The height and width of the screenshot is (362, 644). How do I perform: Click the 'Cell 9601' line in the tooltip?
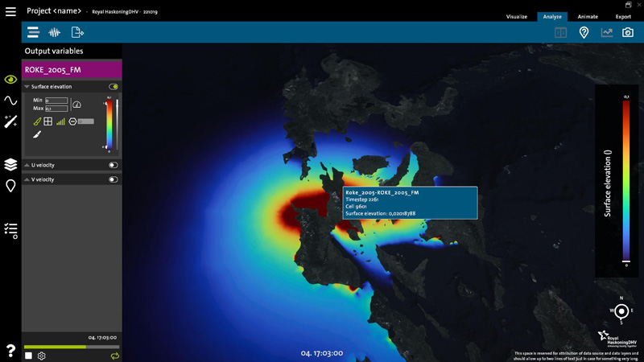356,207
